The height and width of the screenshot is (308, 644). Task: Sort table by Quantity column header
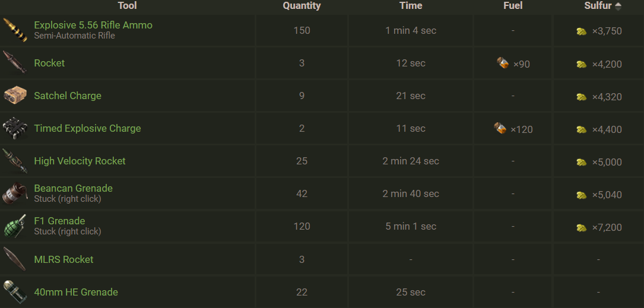[x=302, y=6]
